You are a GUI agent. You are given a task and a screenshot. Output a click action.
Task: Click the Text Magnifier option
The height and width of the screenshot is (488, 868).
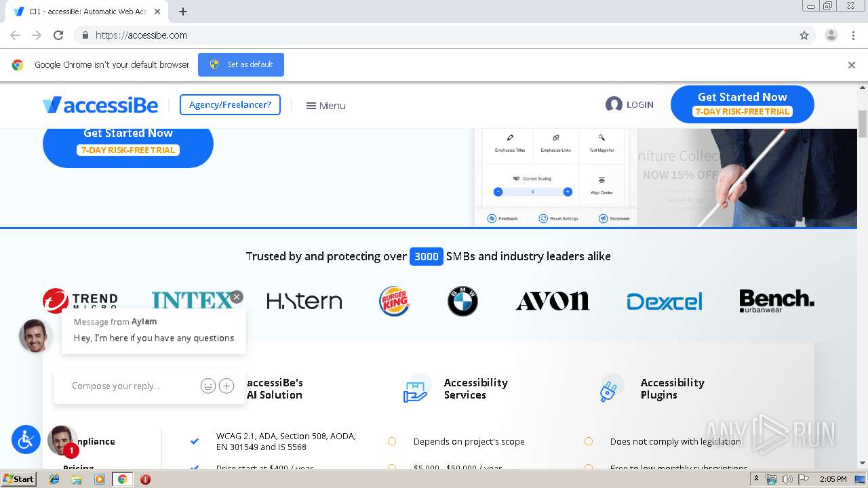[x=601, y=143]
